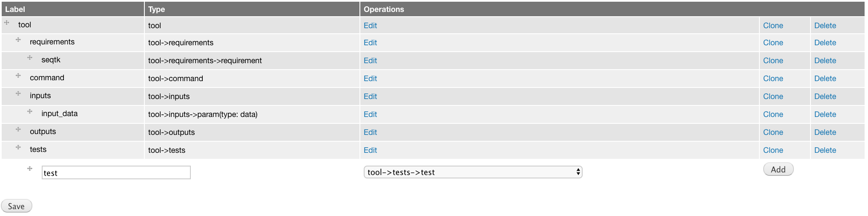Clone the tests row

coord(773,150)
